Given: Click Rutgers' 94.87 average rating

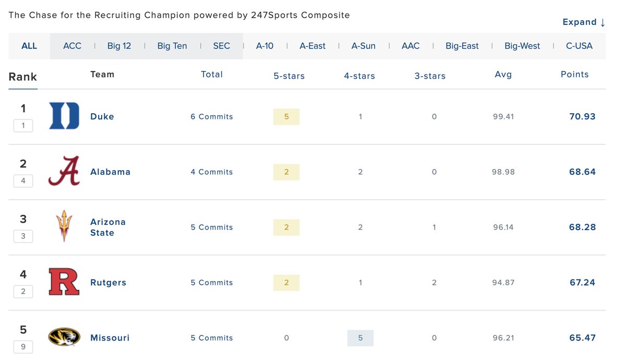Looking at the screenshot, I should [503, 282].
